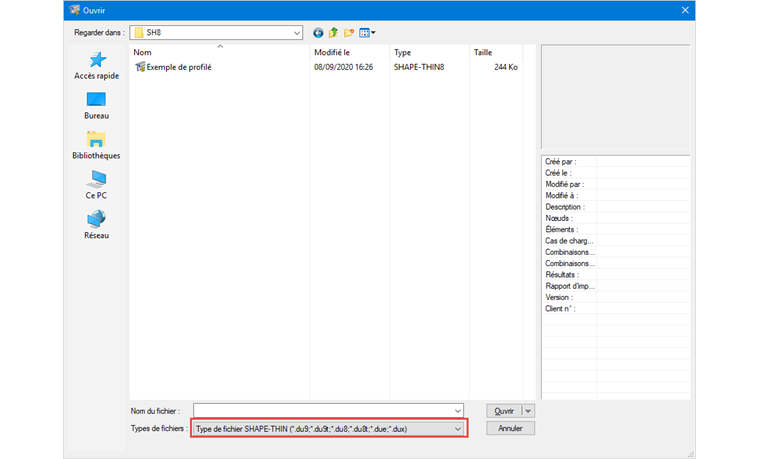Click the Client n° property row
Screen dimensions: 760x459
[x=616, y=309]
